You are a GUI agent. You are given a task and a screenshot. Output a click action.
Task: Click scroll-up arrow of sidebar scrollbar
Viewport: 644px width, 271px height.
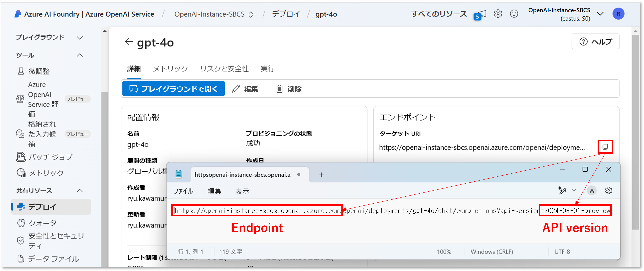105,31
